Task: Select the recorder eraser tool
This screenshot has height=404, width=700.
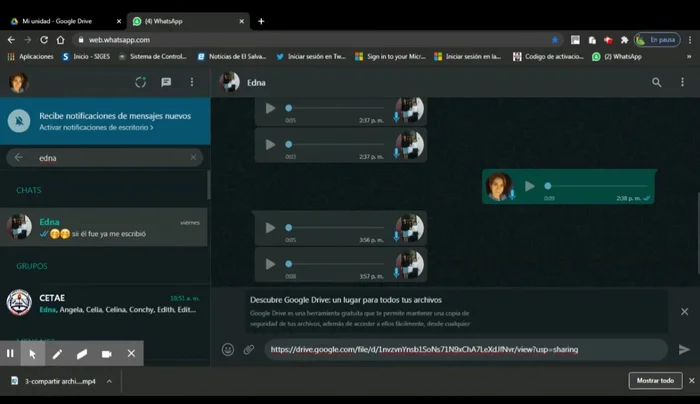Action: (x=82, y=354)
